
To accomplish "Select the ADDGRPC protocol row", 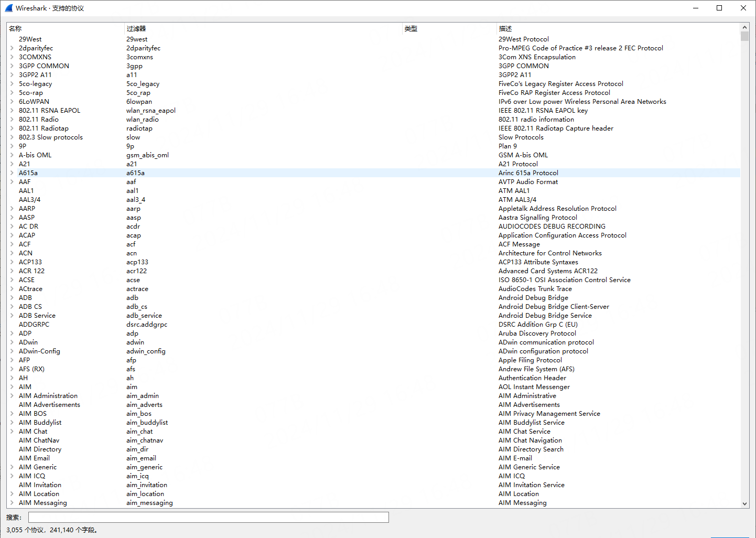I will [x=373, y=325].
